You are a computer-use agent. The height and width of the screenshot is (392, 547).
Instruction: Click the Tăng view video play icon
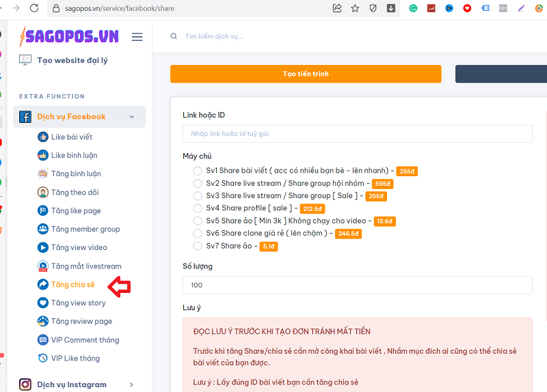[42, 247]
